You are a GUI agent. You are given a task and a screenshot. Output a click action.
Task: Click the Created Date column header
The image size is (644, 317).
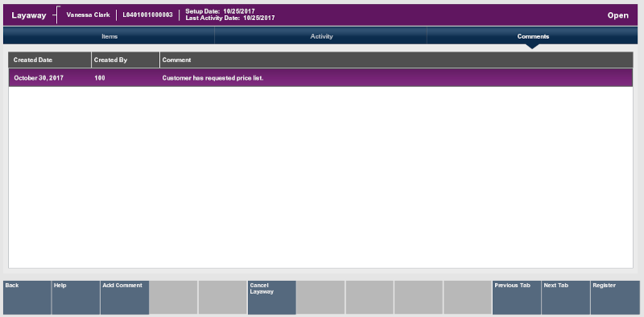50,60
